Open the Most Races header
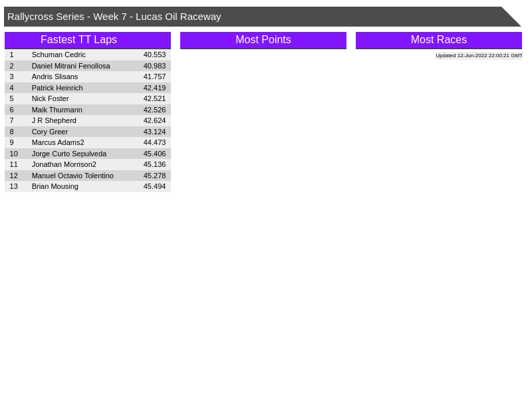532x399 pixels. [438, 40]
